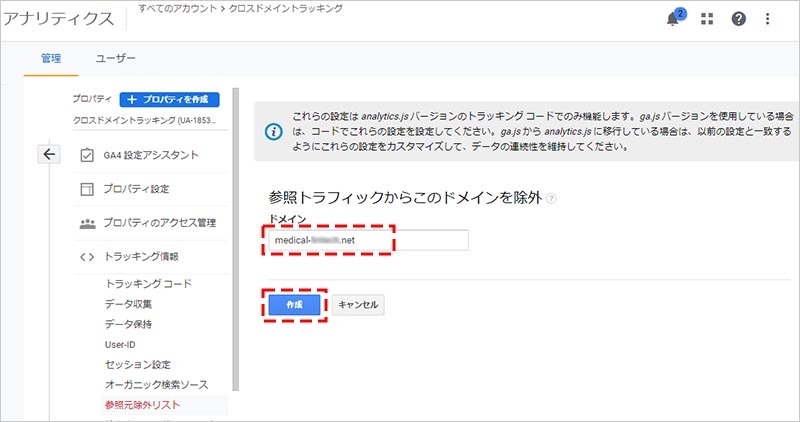Image resolution: width=800 pixels, height=422 pixels.
Task: Click the キャンセル button
Action: 358,304
